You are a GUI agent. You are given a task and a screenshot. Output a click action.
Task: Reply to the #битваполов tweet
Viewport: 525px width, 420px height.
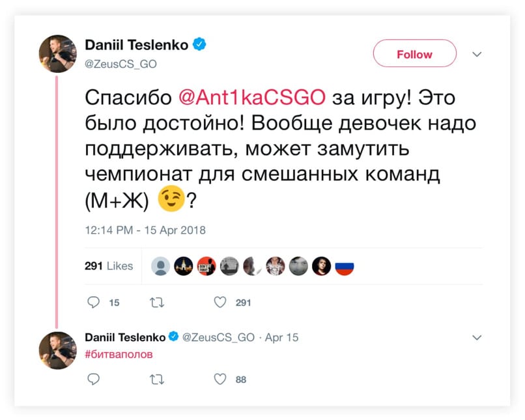click(x=93, y=379)
